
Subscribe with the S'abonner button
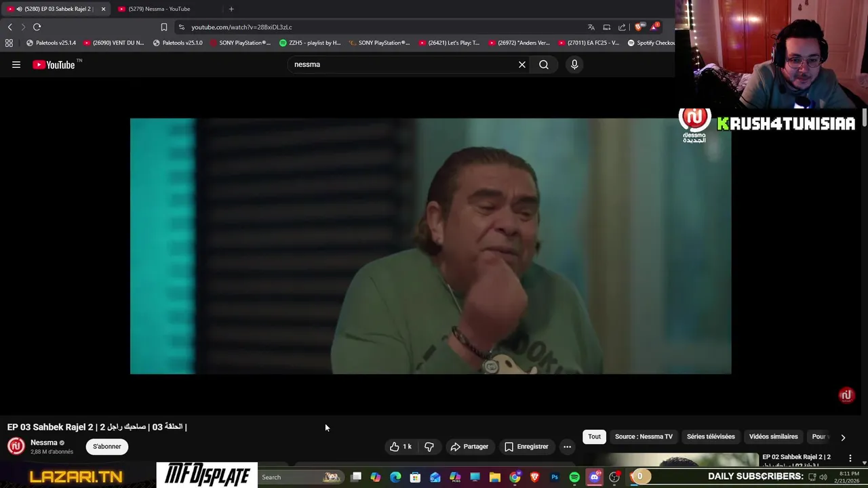click(x=107, y=447)
